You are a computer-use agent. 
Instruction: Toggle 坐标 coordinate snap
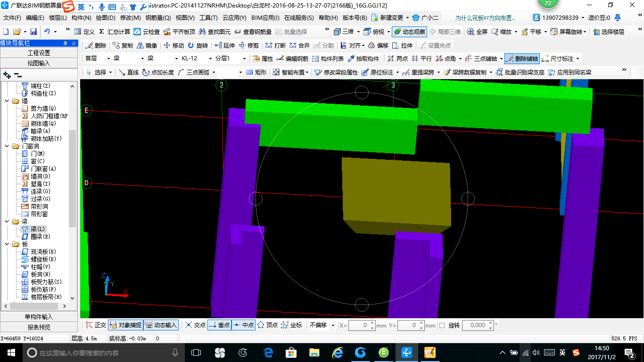click(x=291, y=325)
